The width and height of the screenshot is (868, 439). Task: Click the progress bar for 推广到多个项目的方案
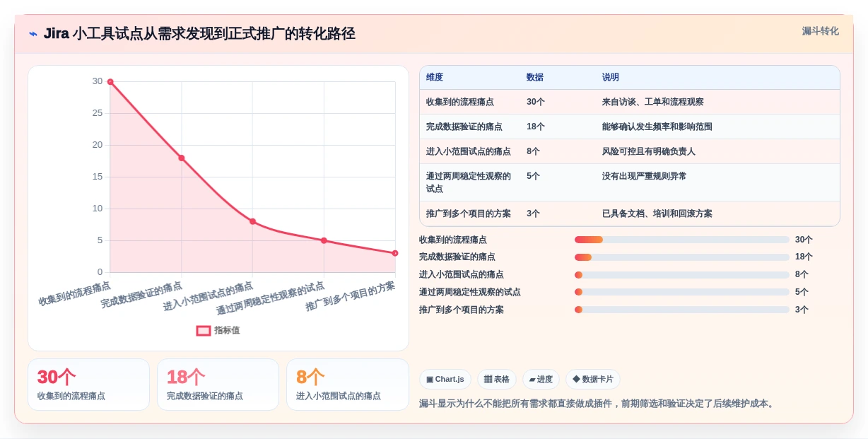pyautogui.click(x=682, y=310)
